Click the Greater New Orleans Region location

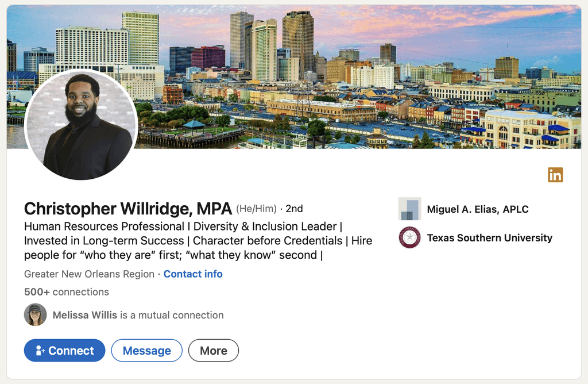[x=89, y=274]
